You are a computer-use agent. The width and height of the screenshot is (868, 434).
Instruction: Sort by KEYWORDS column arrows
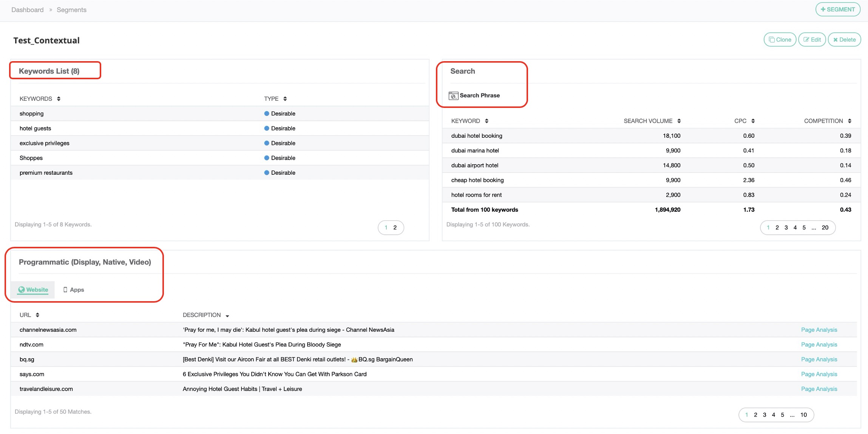(59, 99)
